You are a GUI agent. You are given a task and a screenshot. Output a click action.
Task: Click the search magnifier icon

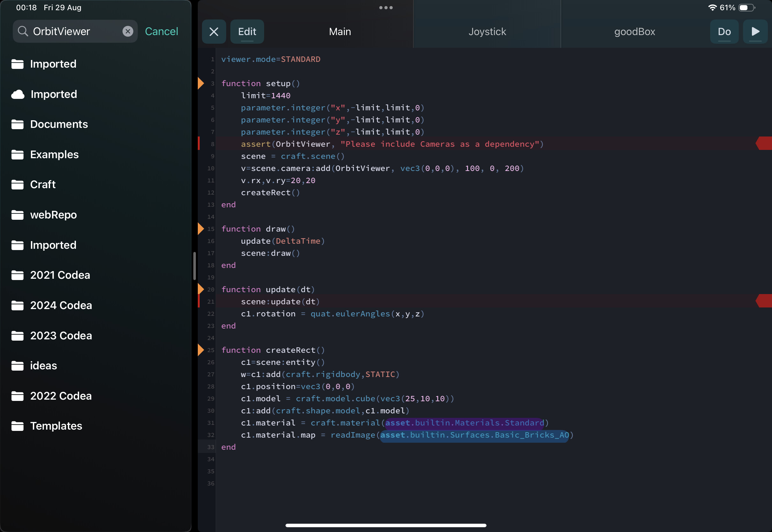23,31
